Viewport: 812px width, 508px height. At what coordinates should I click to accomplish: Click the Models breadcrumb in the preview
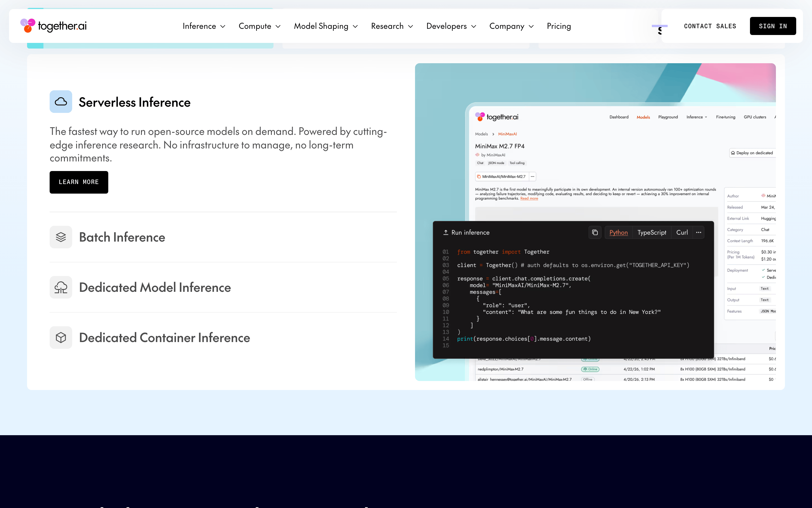coord(482,134)
